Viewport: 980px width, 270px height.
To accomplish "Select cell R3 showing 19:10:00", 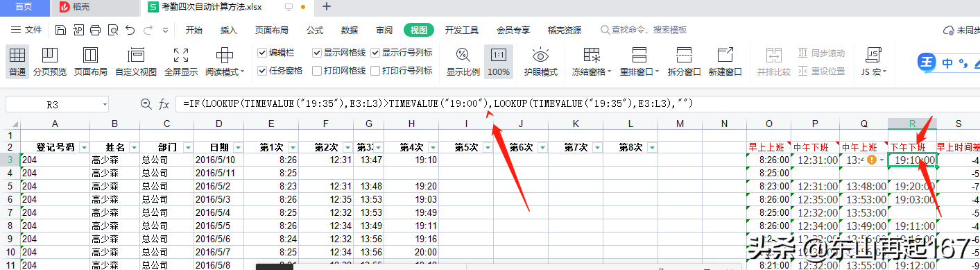I will pyautogui.click(x=912, y=160).
